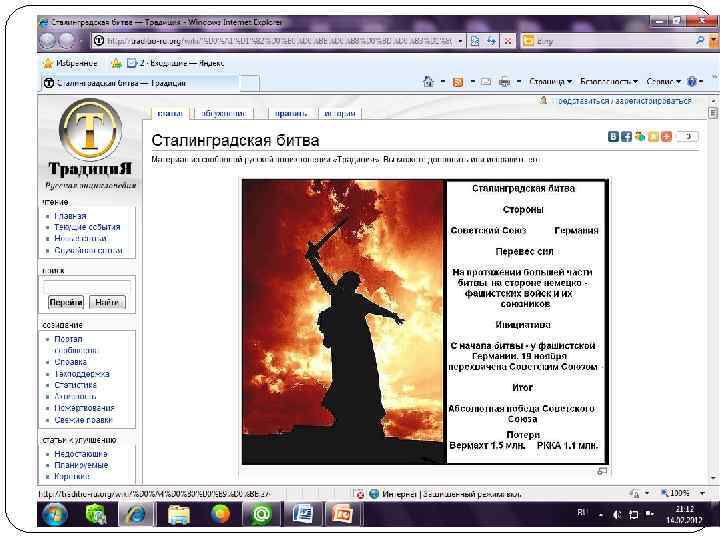Open a new blank browser tab
720x540 pixels.
(x=250, y=84)
